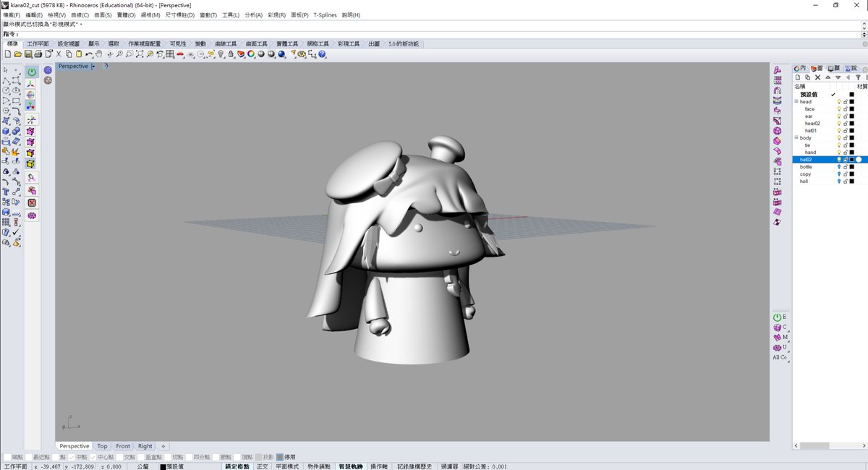868x470 pixels.
Task: Toggle the 停用 osnap checkbox
Action: (x=279, y=457)
